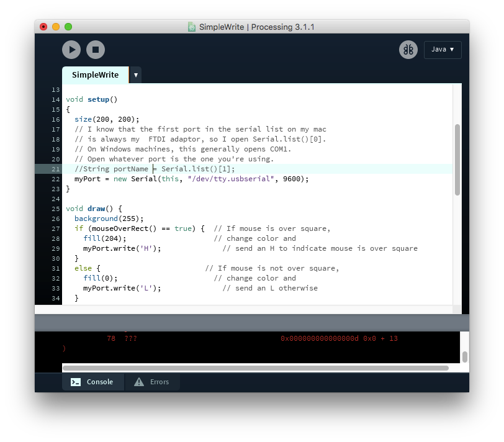Click the 'void draw() {' line

coord(94,209)
